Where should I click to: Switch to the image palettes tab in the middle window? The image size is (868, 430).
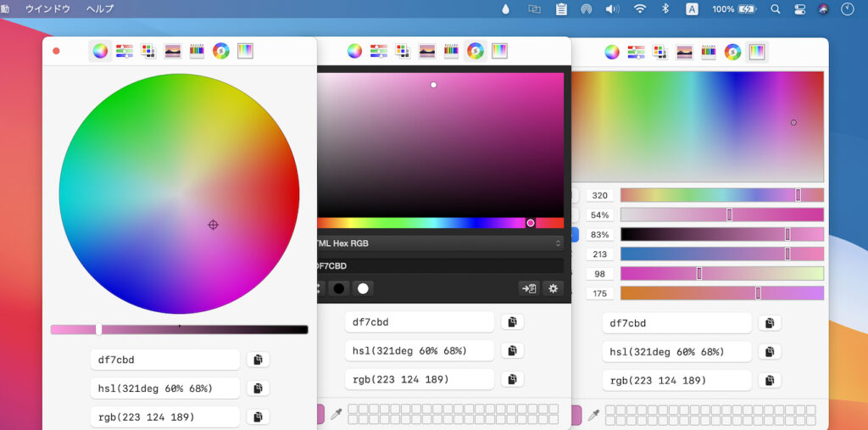pyautogui.click(x=427, y=51)
